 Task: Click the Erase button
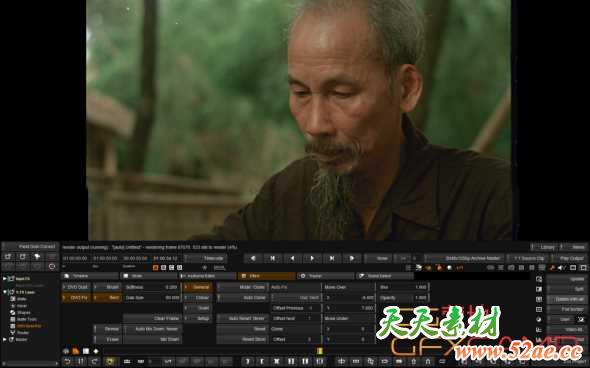[x=108, y=339]
